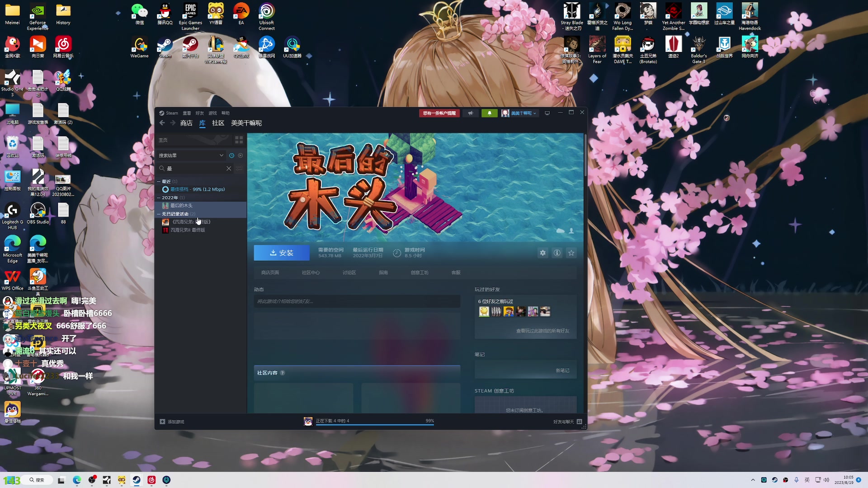Open the 指南 link
The width and height of the screenshot is (868, 488).
(383, 272)
